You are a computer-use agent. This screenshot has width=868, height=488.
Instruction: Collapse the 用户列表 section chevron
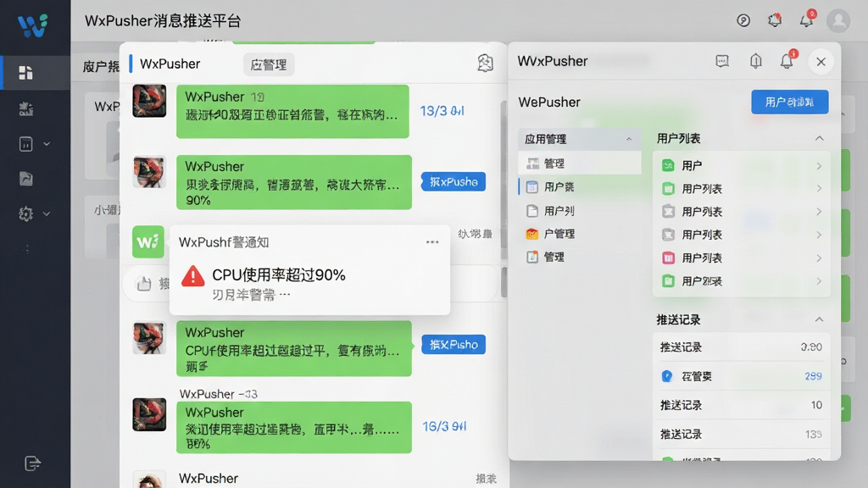[820, 138]
